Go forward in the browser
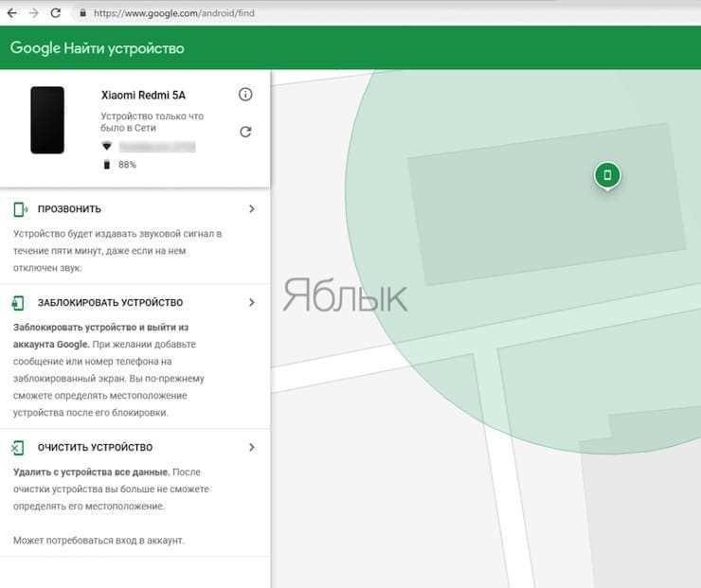The image size is (701, 588). [x=33, y=13]
